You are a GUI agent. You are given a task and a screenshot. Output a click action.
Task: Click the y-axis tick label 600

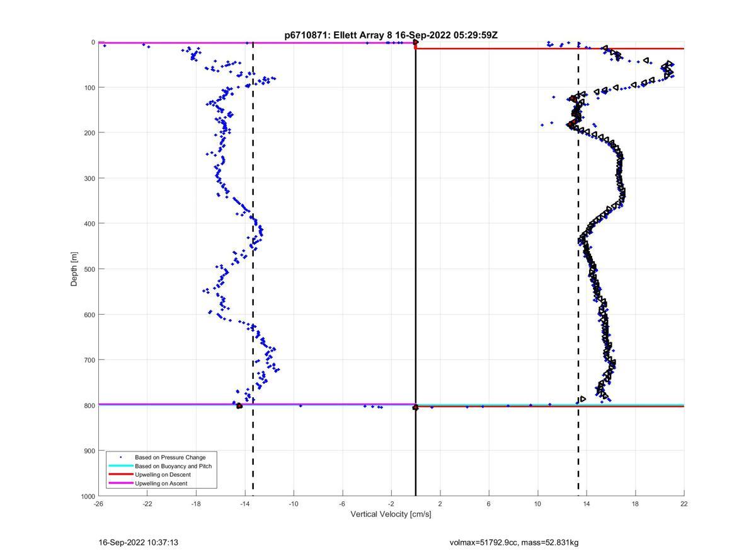[89, 315]
